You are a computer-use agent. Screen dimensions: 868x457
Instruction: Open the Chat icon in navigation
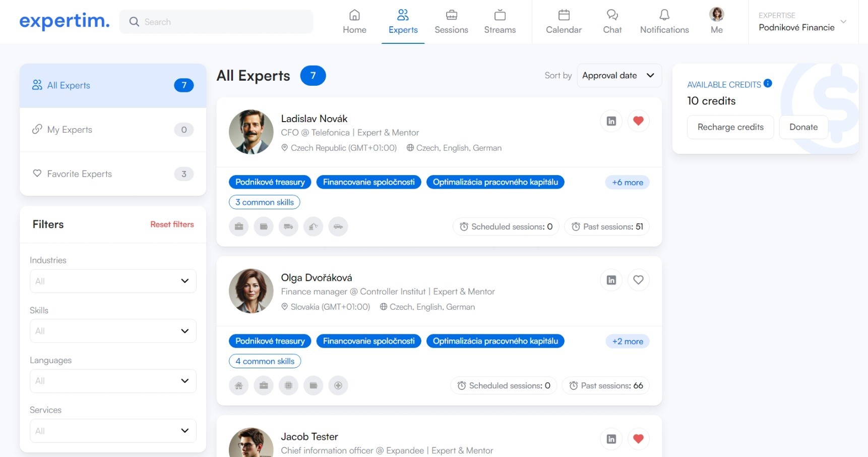click(x=612, y=15)
